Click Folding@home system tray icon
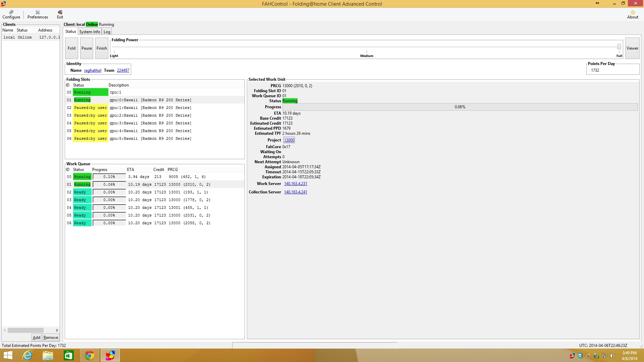 (x=572, y=356)
